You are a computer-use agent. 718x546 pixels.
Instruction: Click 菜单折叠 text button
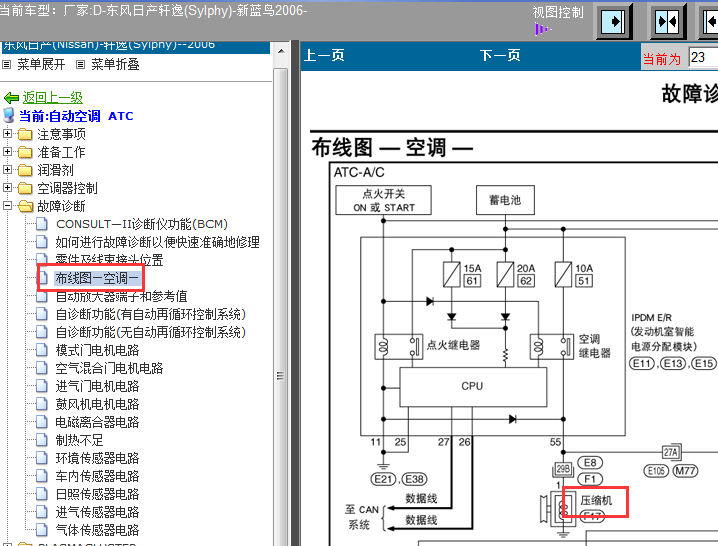coord(115,65)
